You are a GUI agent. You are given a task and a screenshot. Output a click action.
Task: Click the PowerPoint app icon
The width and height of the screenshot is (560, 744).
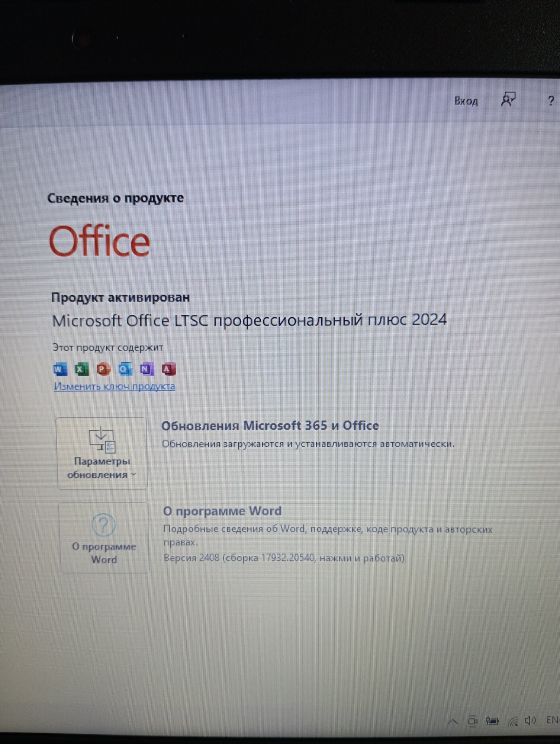[x=103, y=369]
